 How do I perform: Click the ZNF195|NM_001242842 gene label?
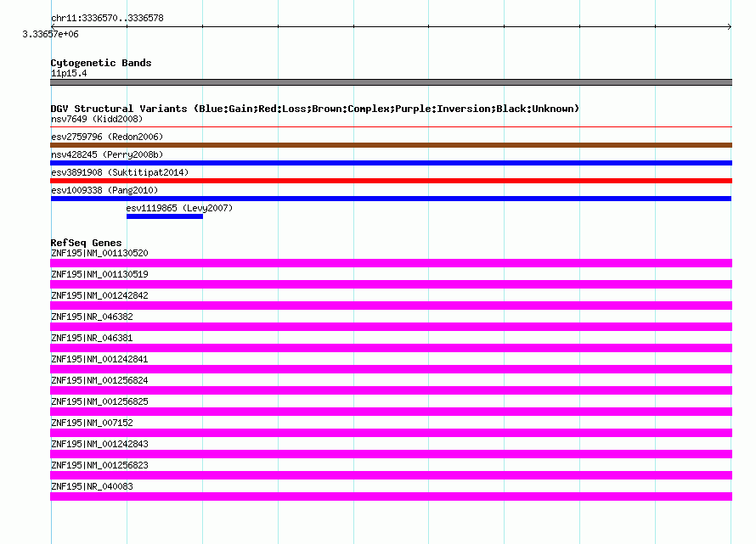[x=99, y=295]
